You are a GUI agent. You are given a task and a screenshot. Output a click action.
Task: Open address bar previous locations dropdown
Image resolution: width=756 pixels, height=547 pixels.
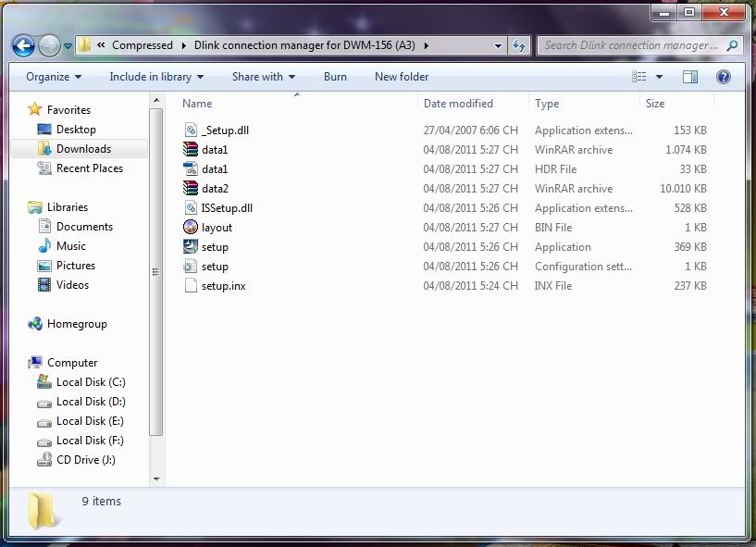tap(498, 46)
